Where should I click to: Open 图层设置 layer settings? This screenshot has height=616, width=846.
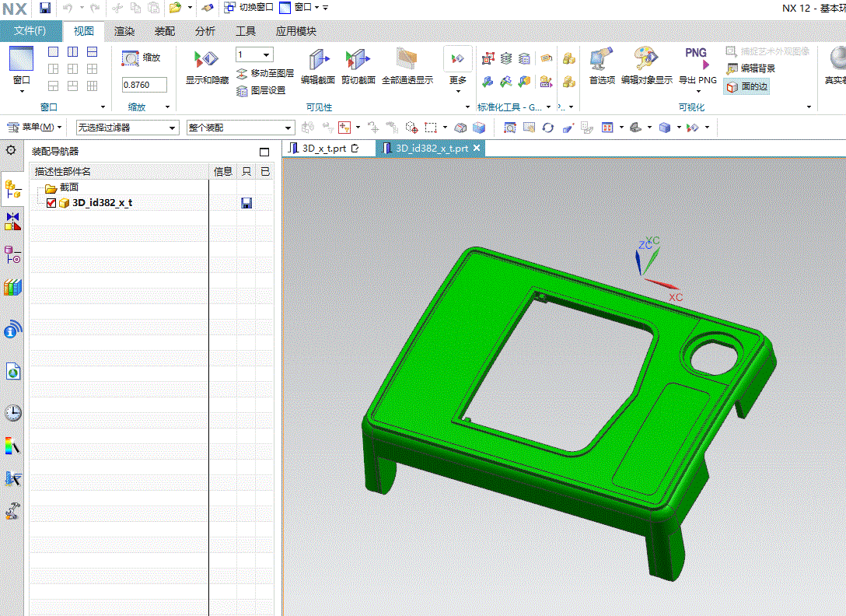click(261, 90)
